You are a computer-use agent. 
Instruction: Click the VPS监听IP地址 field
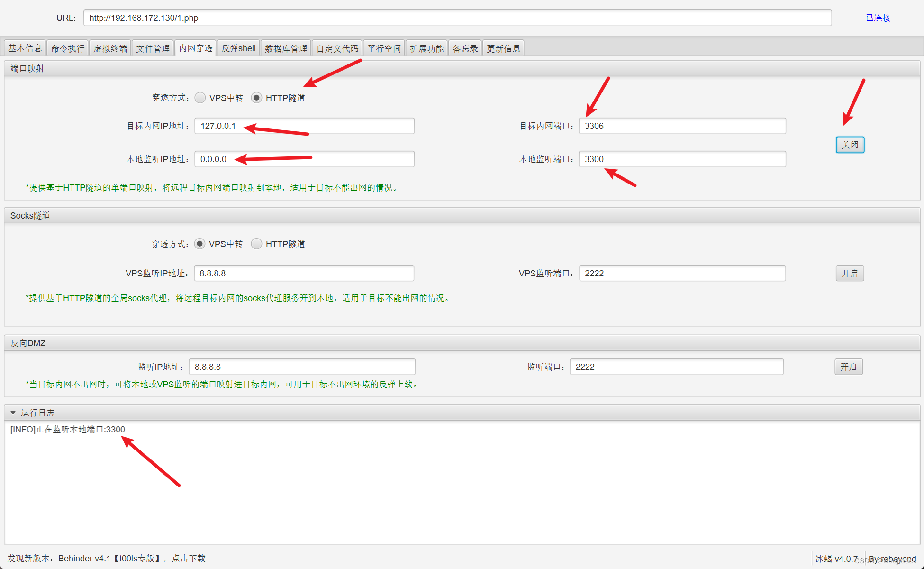point(304,274)
